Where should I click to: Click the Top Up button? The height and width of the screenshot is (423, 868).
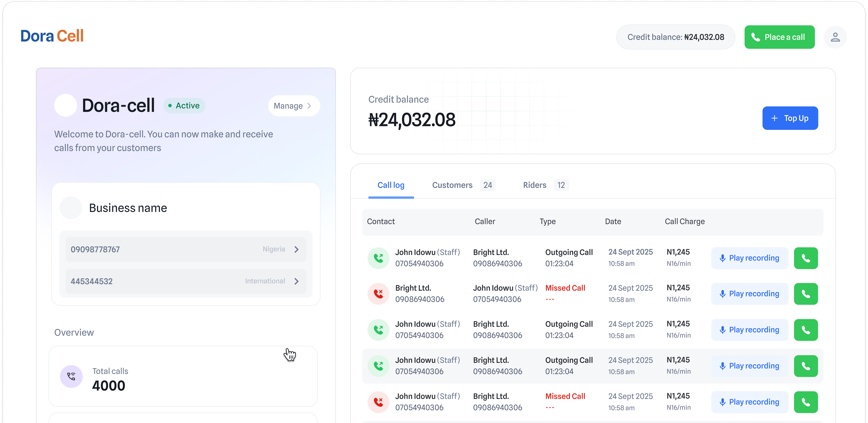790,118
